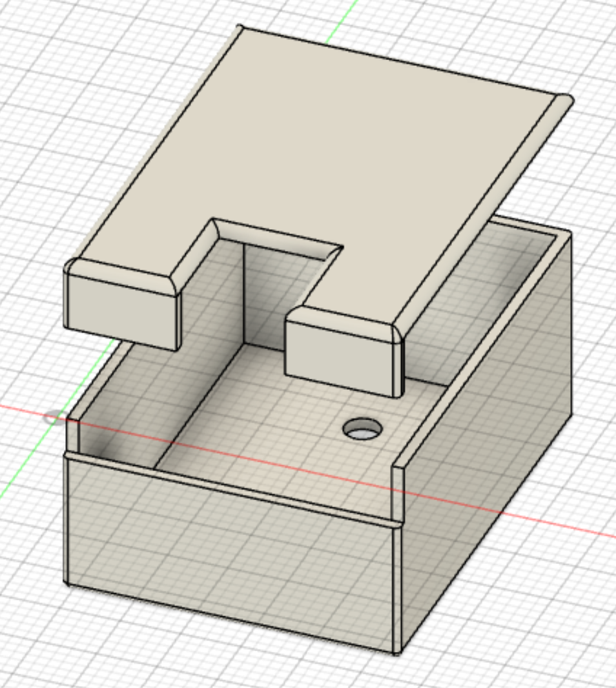Select the front face of the lid's left tab

122,311
